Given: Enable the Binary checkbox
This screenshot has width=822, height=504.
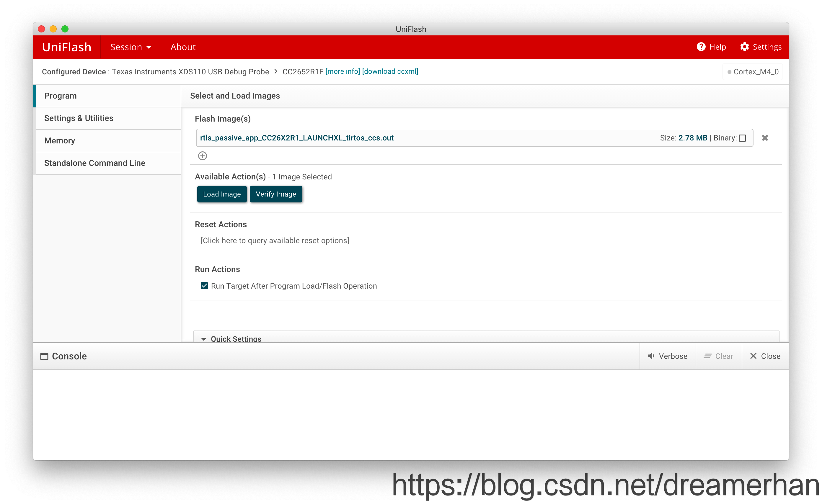Looking at the screenshot, I should tap(742, 138).
